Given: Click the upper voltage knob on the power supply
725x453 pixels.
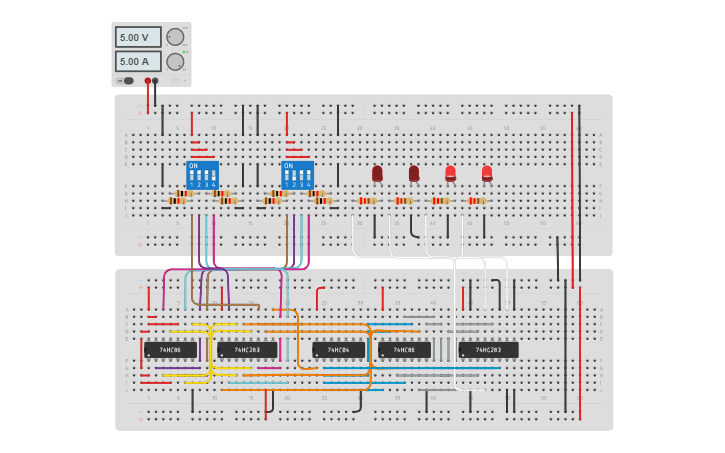Looking at the screenshot, I should coord(175,37).
